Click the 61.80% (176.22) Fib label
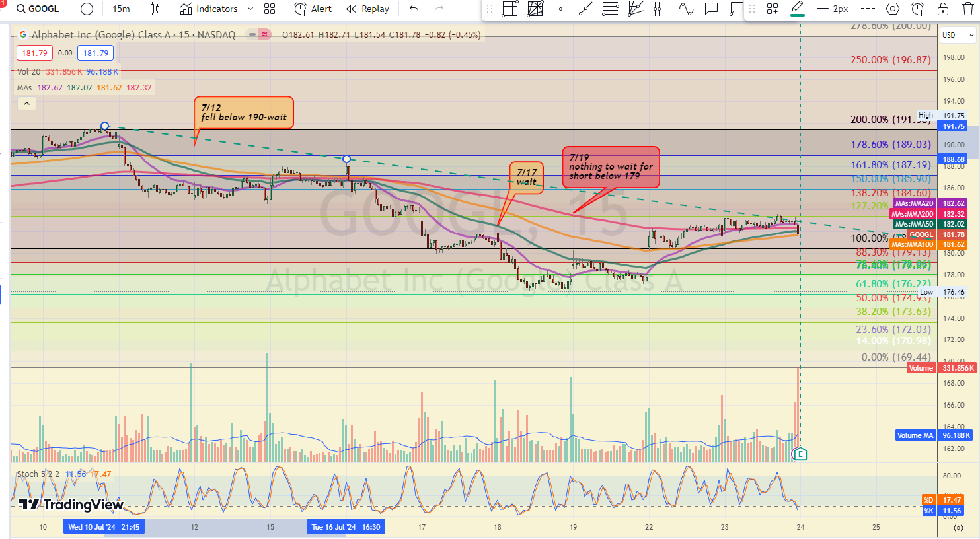 coord(893,284)
